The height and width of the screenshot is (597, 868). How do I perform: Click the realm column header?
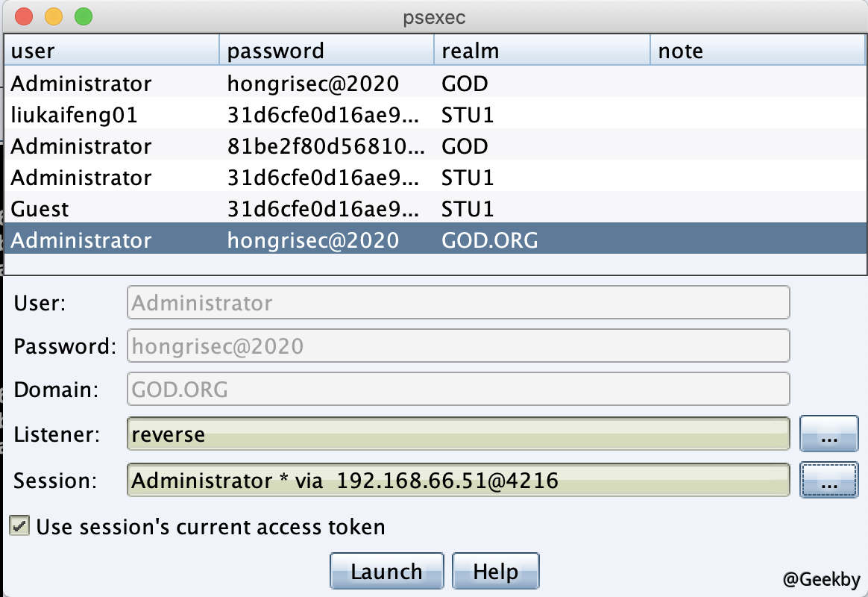(541, 51)
